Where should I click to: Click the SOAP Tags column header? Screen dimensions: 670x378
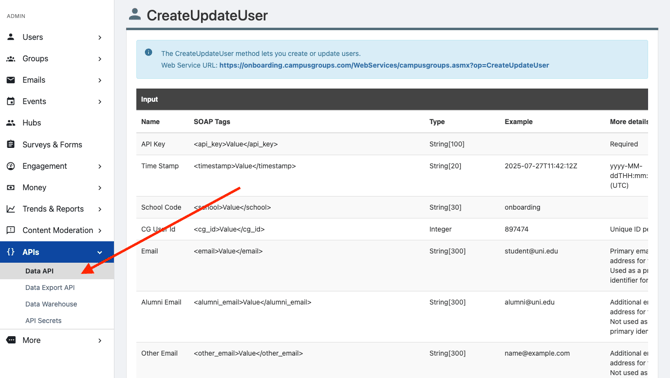tap(212, 122)
